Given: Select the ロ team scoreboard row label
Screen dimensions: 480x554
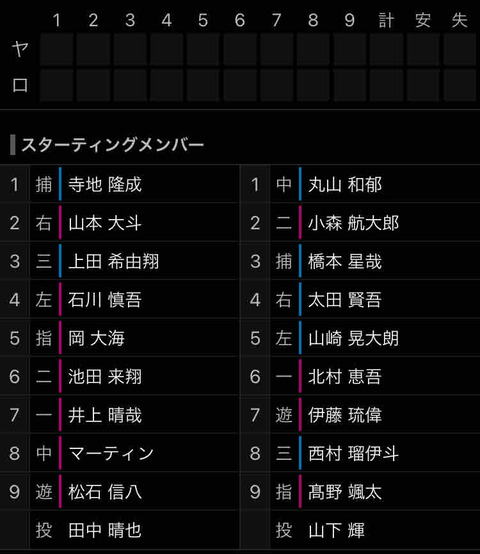Looking at the screenshot, I should click(20, 85).
